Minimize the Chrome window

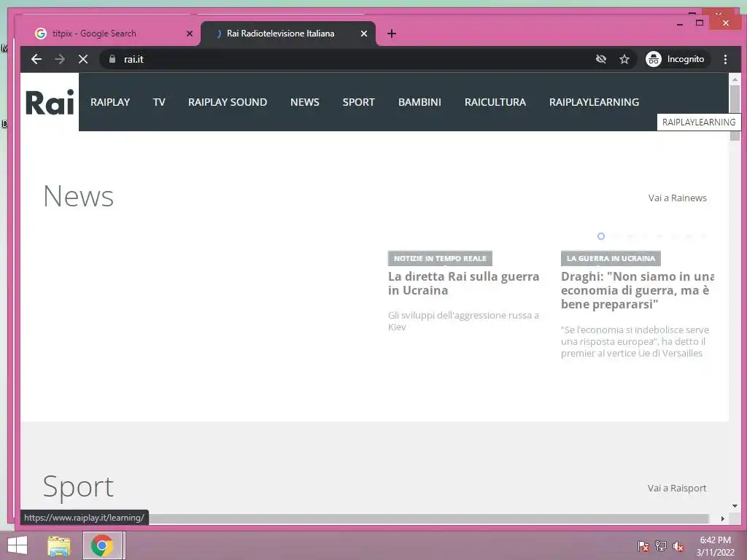680,23
